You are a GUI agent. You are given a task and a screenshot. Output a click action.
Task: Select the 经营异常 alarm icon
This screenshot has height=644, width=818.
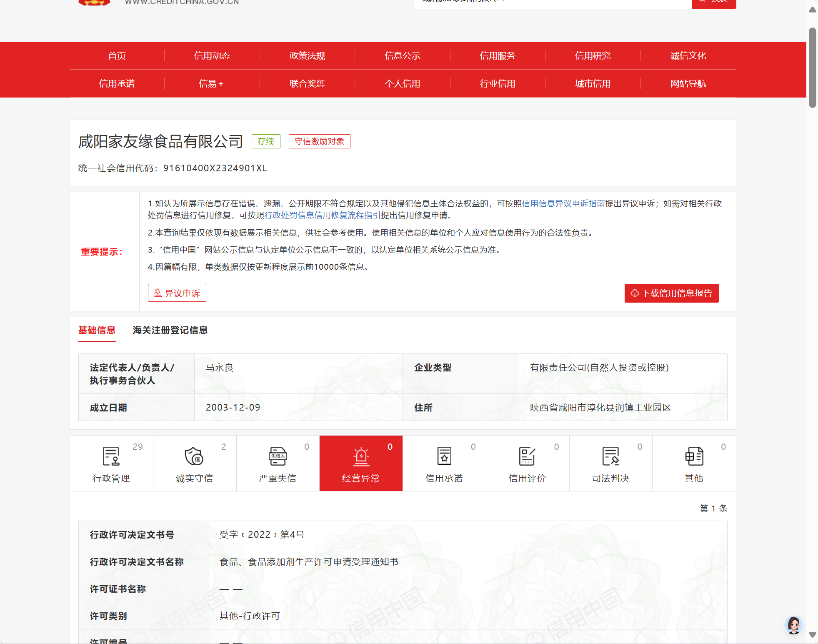click(x=361, y=456)
